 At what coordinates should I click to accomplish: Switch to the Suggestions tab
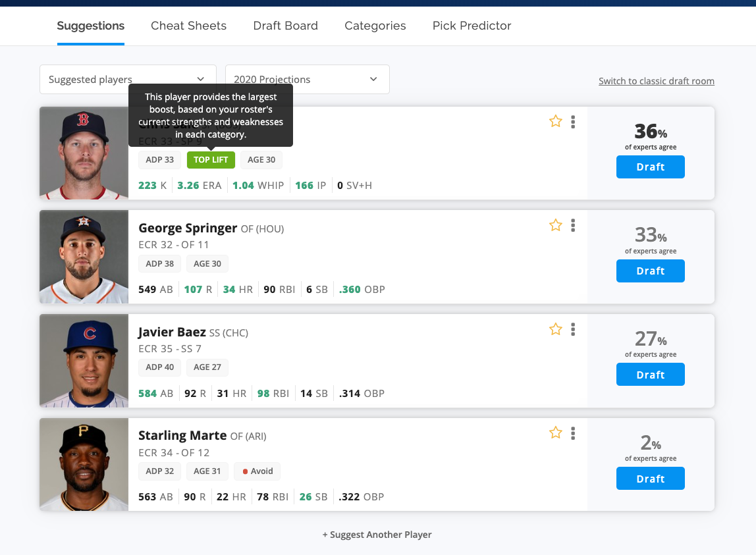point(91,26)
